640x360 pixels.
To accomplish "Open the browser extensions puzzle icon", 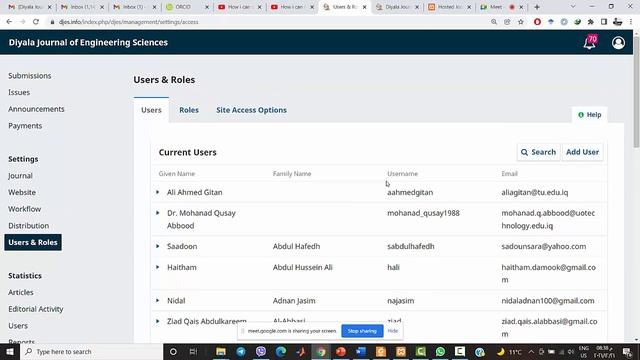I will click(x=591, y=22).
